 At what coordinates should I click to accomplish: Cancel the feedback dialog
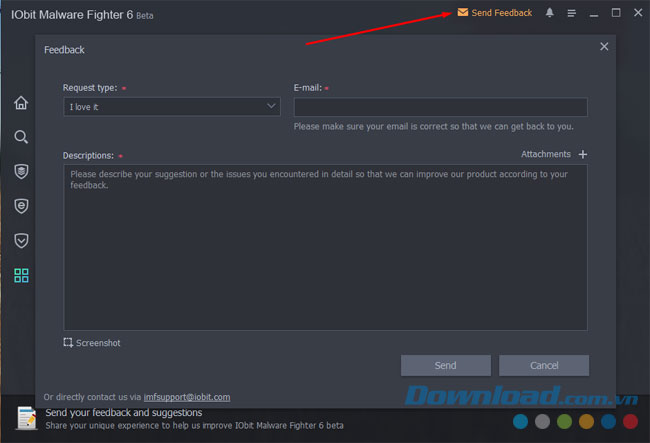544,366
